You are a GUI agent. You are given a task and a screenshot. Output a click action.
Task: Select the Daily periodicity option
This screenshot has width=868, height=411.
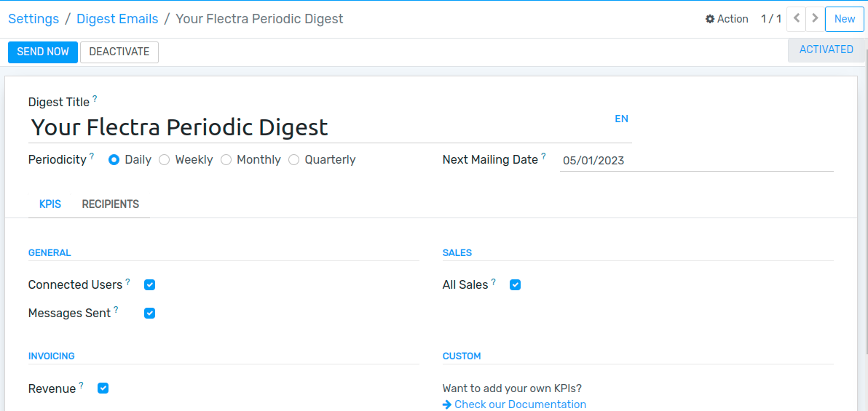tap(114, 160)
